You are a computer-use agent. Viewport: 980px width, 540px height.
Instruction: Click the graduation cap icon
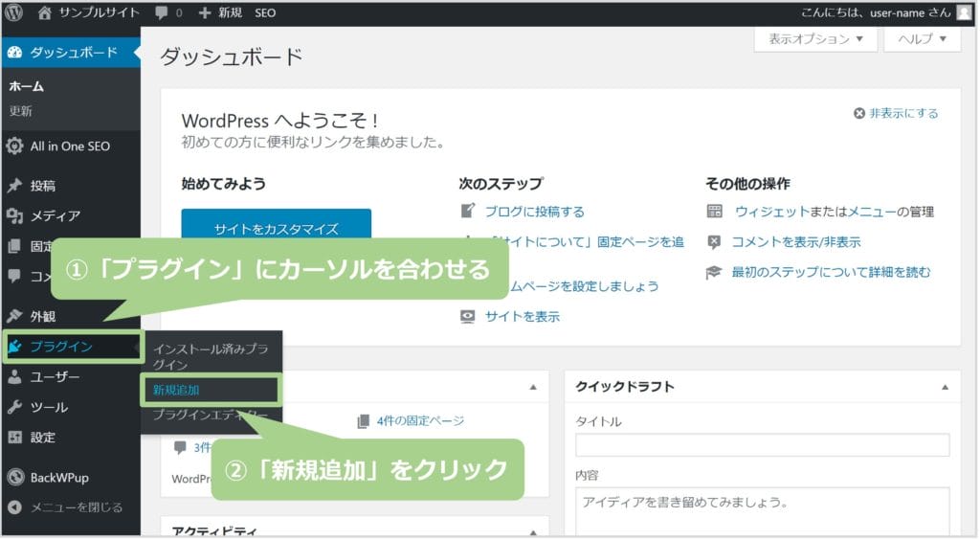714,273
